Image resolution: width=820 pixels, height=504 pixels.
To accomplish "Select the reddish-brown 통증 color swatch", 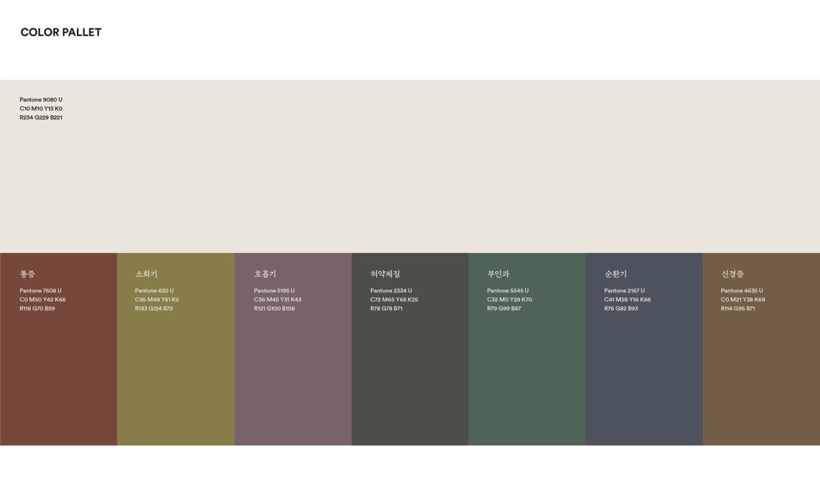I will coord(59,350).
